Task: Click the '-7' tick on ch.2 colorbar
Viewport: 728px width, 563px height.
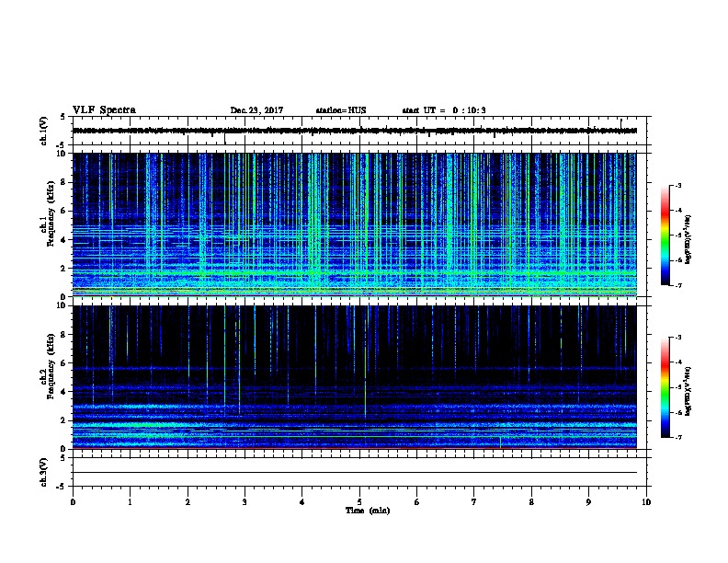Action: coord(678,438)
